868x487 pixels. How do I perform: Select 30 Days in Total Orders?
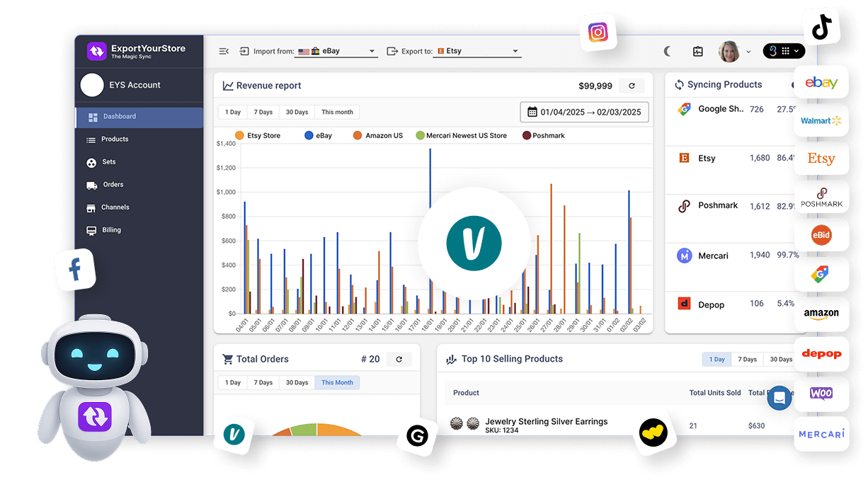[x=297, y=383]
